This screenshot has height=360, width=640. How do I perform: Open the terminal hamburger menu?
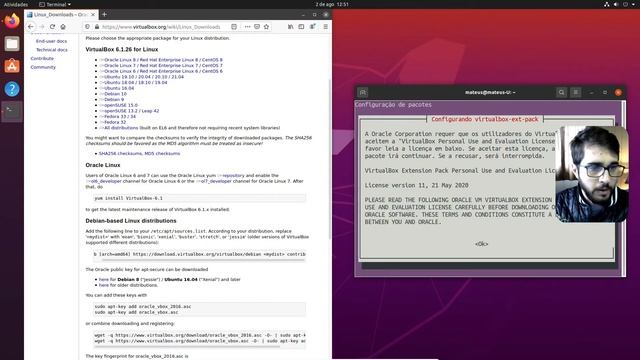(x=576, y=92)
